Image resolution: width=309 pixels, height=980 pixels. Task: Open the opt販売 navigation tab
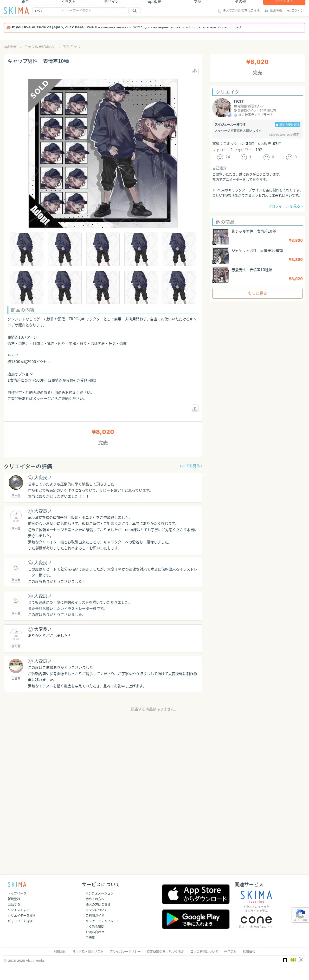(x=154, y=2)
